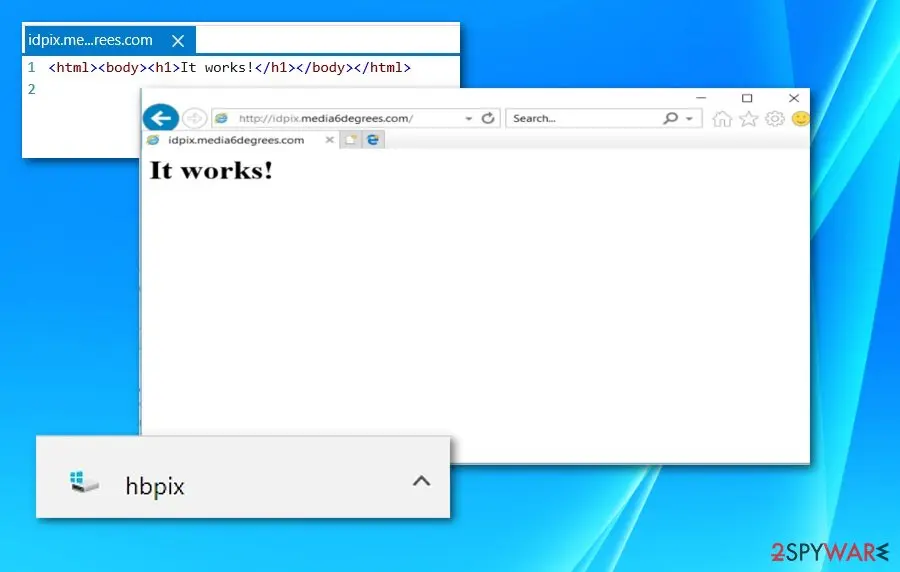The image size is (900, 572).
Task: Open a new browser tab
Action: coord(351,140)
